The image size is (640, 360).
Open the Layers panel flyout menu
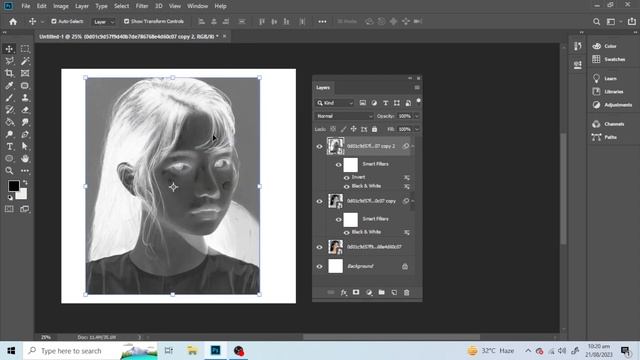[417, 88]
